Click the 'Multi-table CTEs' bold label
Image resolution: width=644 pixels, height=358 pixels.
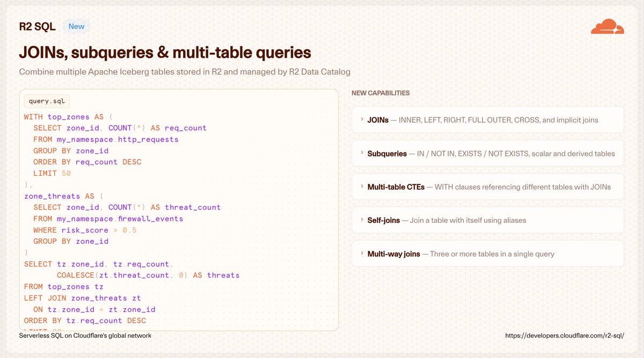[396, 187]
